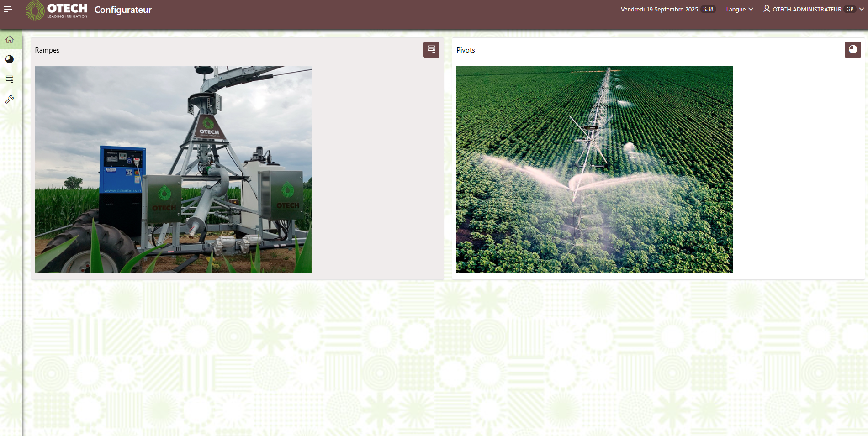The height and width of the screenshot is (436, 868).
Task: Open Rampes from the sidebar list icon
Action: pos(10,79)
